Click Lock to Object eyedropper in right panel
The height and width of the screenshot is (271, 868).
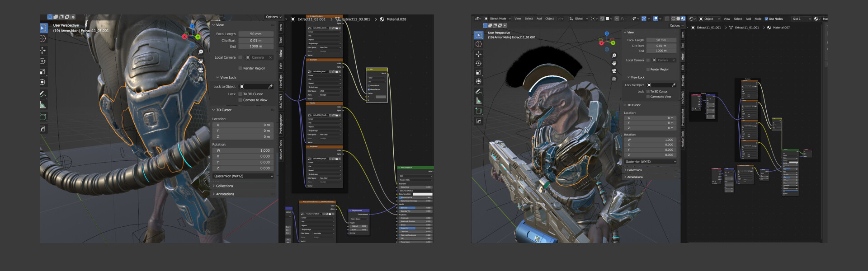[x=673, y=85]
